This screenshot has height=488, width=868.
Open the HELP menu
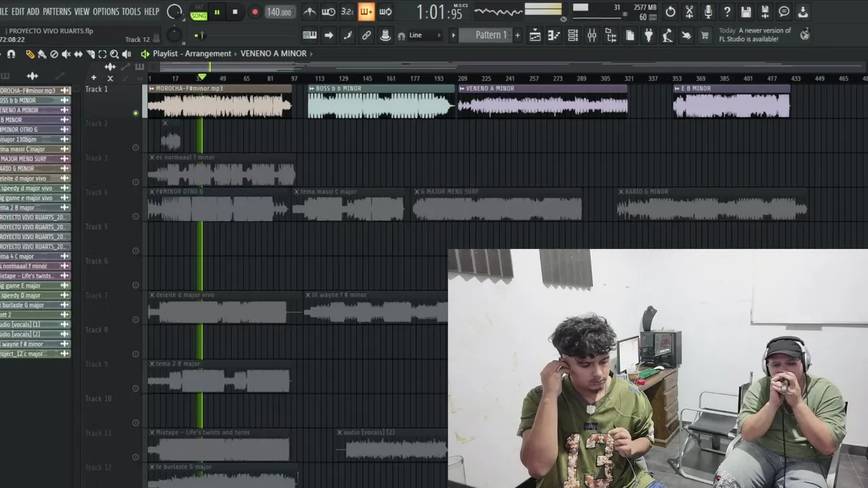(152, 12)
